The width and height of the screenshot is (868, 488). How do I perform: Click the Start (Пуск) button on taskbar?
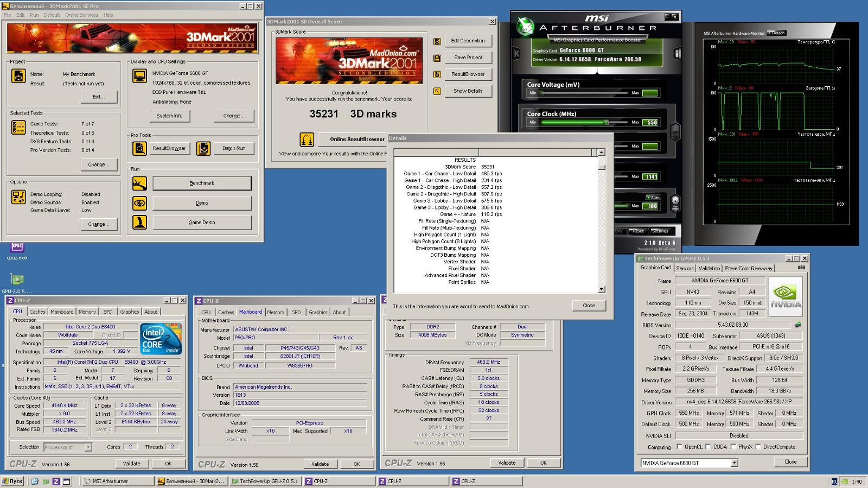pos(12,481)
